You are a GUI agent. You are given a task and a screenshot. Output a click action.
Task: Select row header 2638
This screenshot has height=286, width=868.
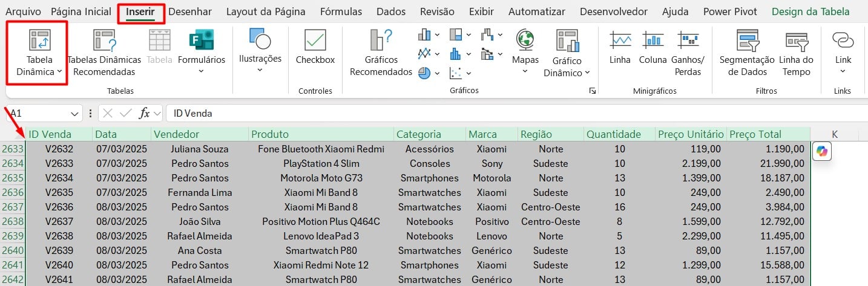coord(13,221)
